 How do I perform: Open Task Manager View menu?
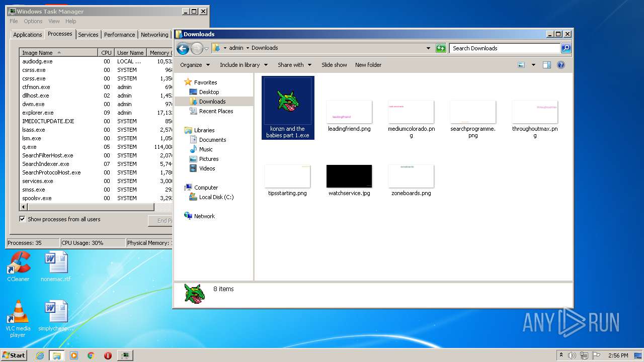[54, 21]
